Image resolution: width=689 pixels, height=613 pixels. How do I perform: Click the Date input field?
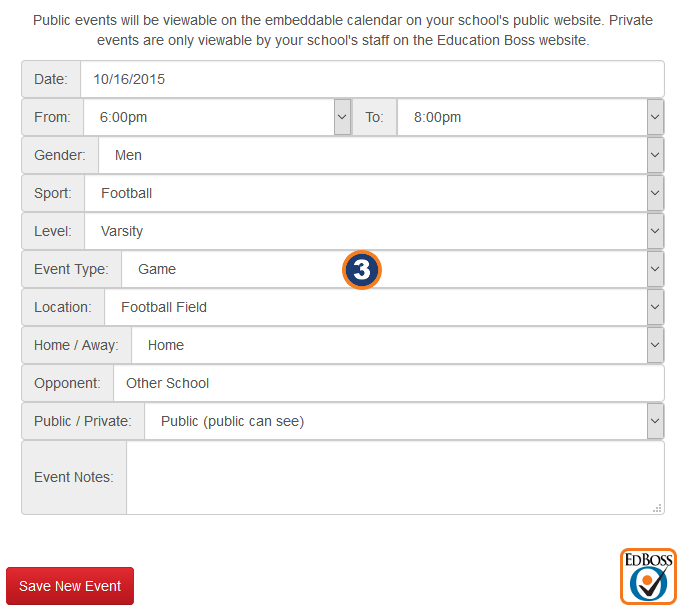372,79
